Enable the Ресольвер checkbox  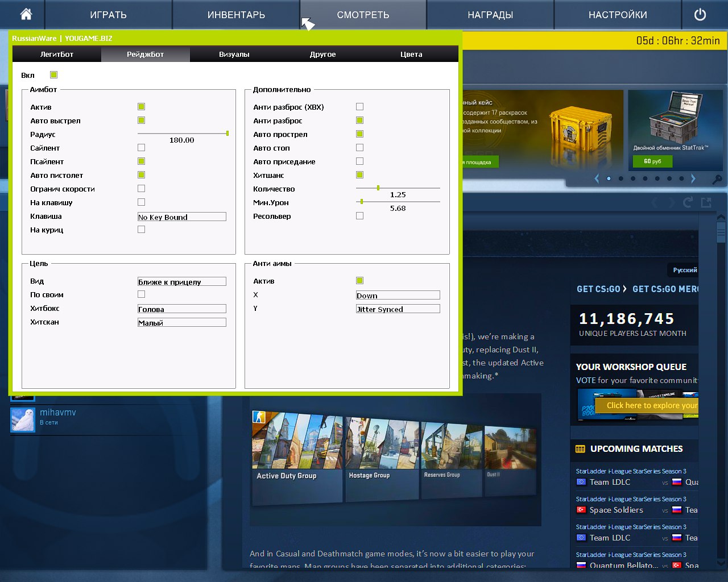(360, 215)
